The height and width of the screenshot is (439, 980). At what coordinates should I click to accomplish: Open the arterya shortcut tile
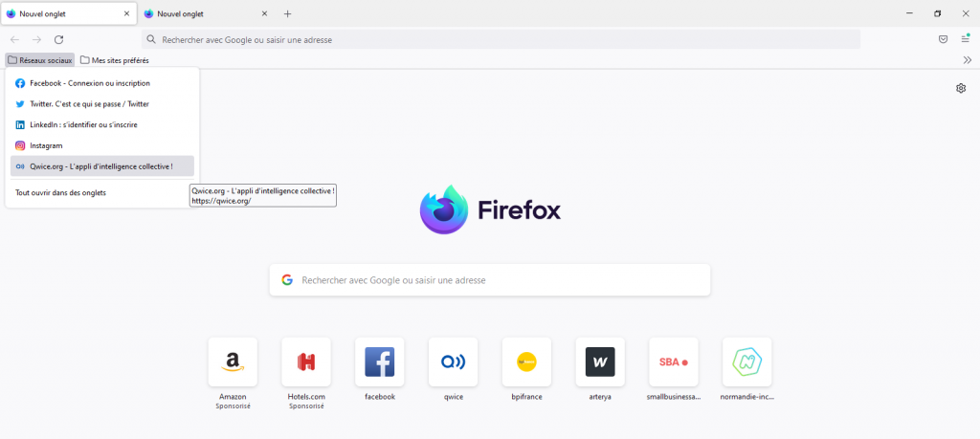pos(600,362)
